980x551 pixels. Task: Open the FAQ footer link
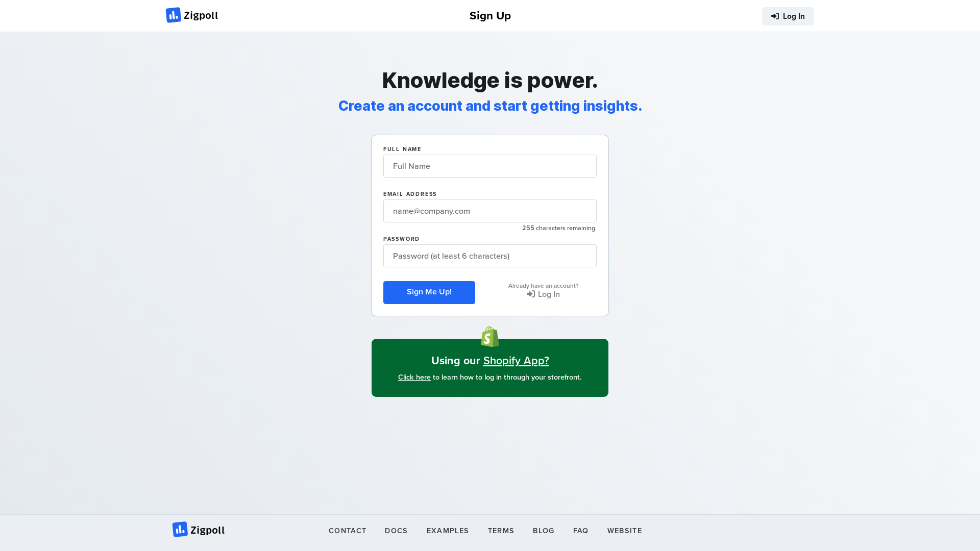[581, 531]
